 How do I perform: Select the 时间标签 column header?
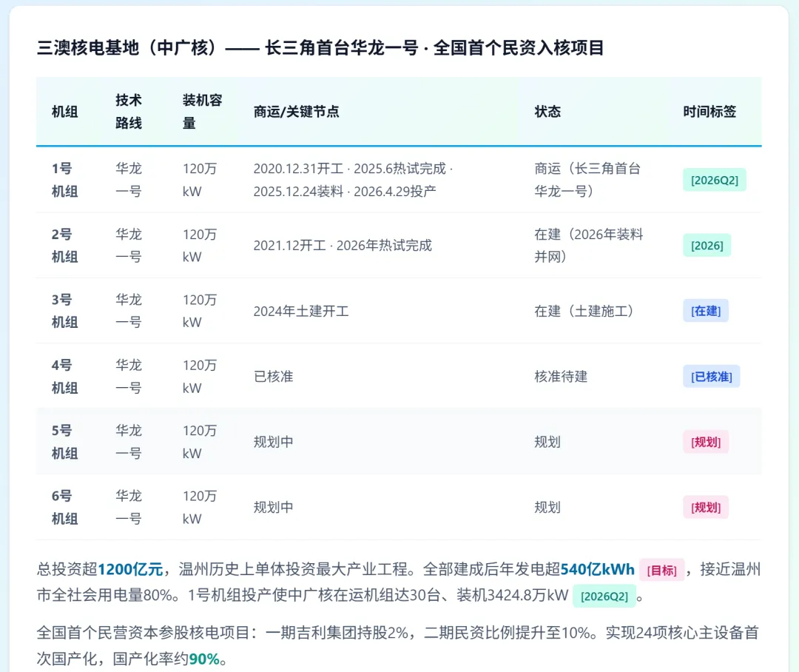pyautogui.click(x=709, y=112)
